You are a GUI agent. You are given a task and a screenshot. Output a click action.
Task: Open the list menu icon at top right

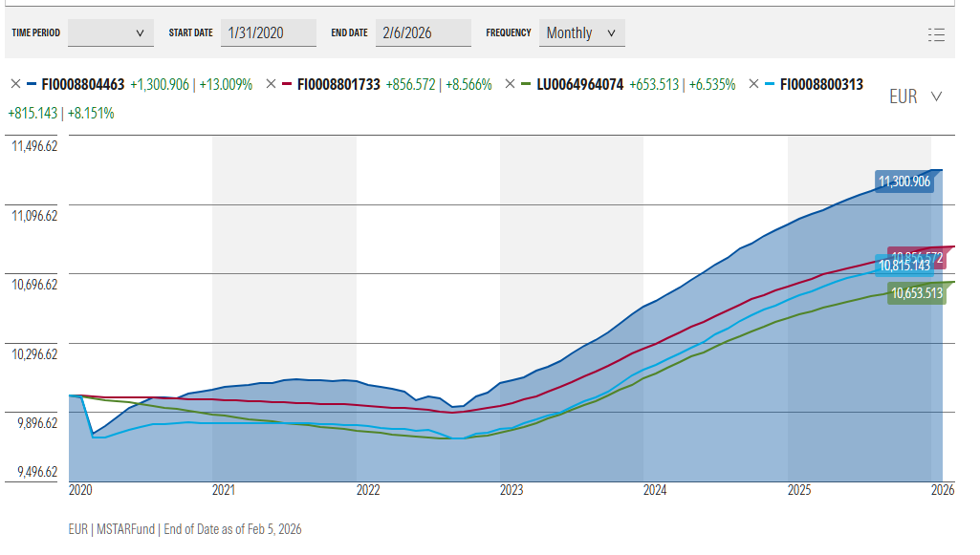[936, 34]
